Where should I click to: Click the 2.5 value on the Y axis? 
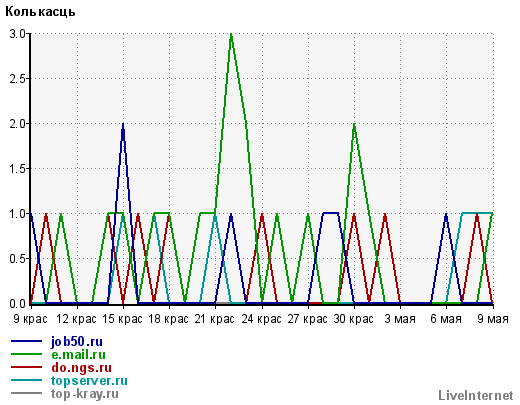pos(18,79)
